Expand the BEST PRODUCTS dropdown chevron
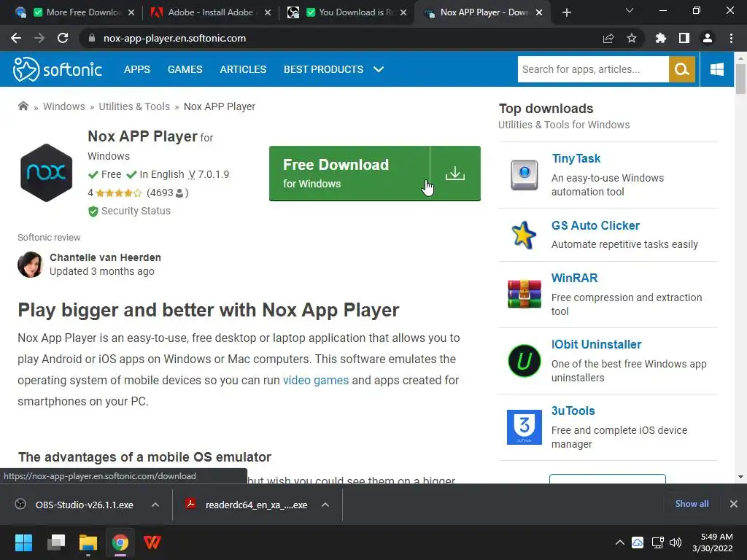The height and width of the screenshot is (560, 747). [x=379, y=69]
